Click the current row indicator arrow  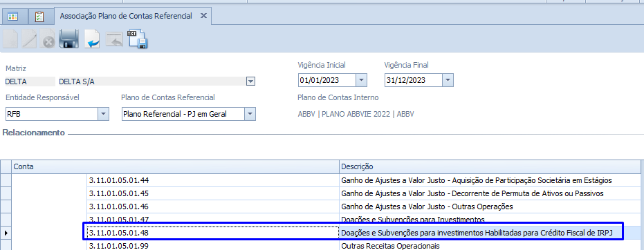pyautogui.click(x=6, y=233)
